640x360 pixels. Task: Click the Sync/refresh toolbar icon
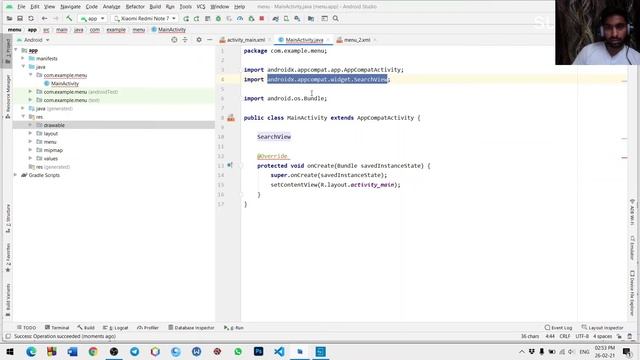[x=31, y=18]
